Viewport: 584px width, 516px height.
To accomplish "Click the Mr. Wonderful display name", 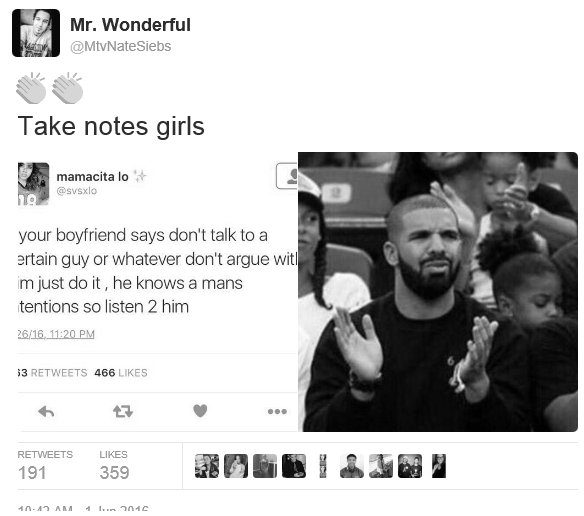I will (130, 25).
